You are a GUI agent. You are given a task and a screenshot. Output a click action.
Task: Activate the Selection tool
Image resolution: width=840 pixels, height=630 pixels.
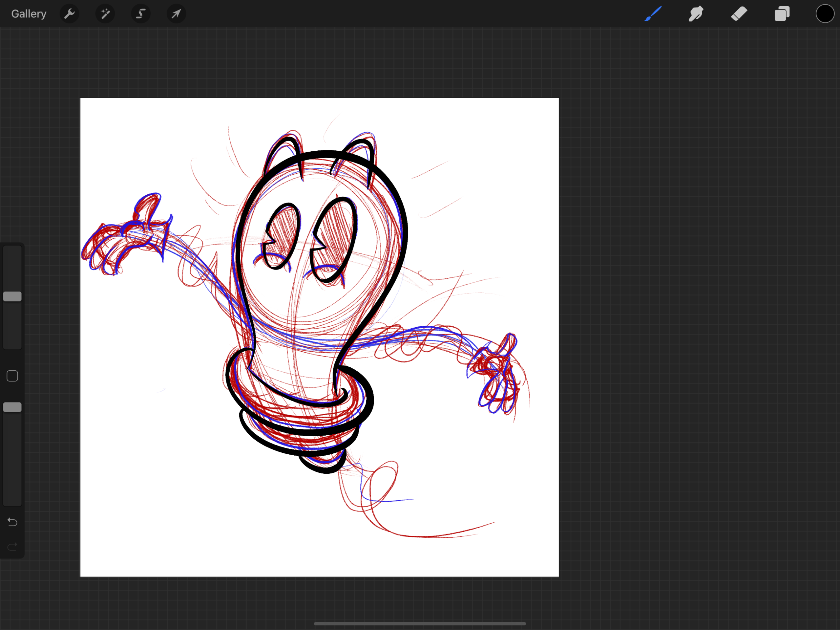pyautogui.click(x=141, y=14)
